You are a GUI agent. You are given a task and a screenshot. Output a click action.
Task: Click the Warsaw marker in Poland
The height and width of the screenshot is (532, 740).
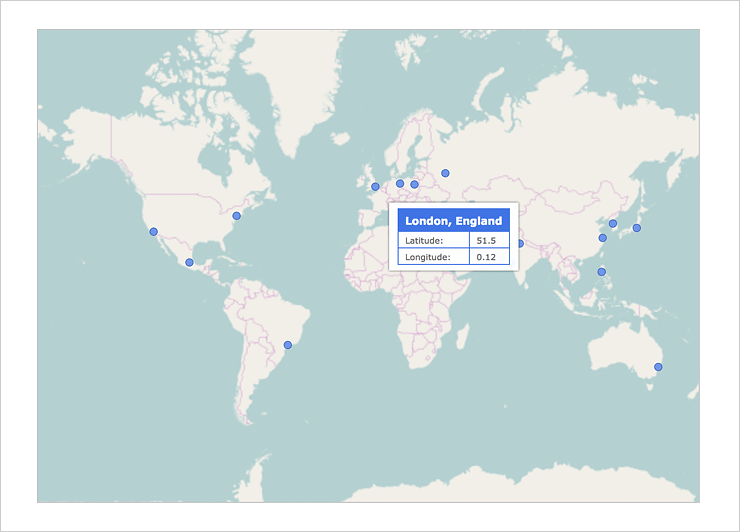pos(414,184)
